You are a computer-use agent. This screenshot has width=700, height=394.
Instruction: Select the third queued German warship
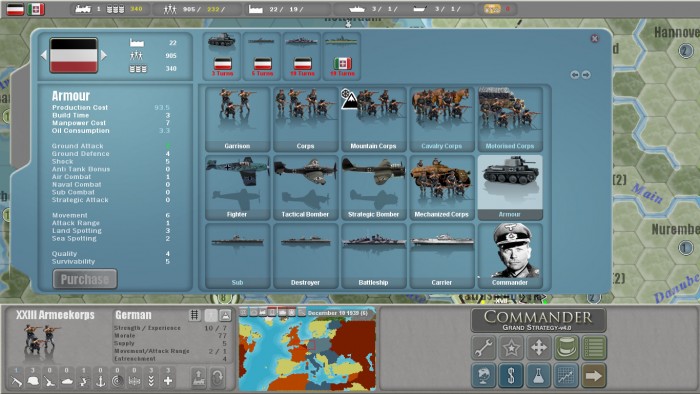tap(302, 55)
